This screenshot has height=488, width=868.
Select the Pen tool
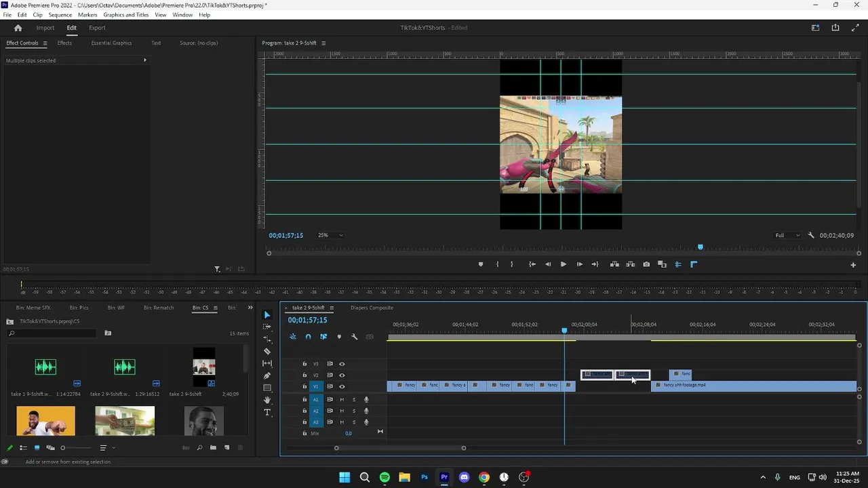coord(267,375)
